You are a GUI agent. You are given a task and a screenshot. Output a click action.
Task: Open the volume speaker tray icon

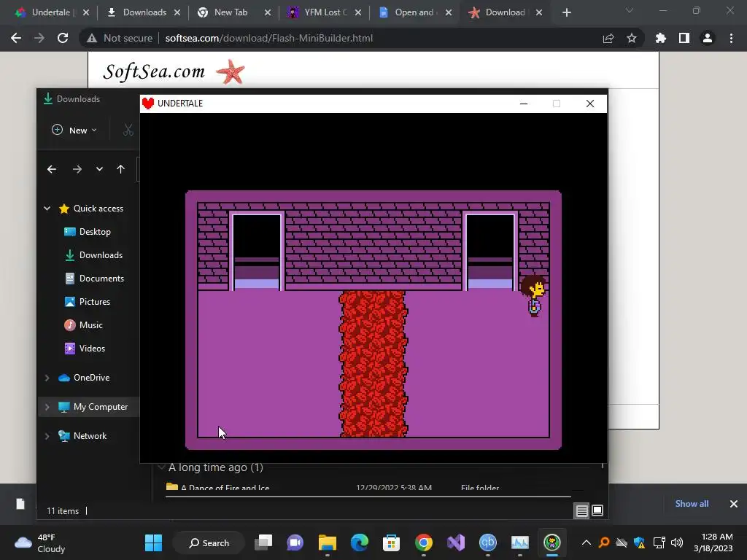point(676,542)
